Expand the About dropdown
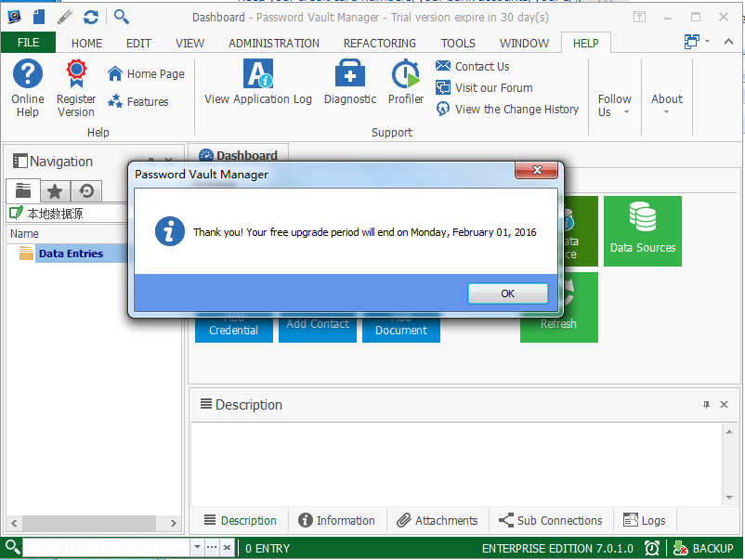This screenshot has height=560, width=745. (x=667, y=105)
